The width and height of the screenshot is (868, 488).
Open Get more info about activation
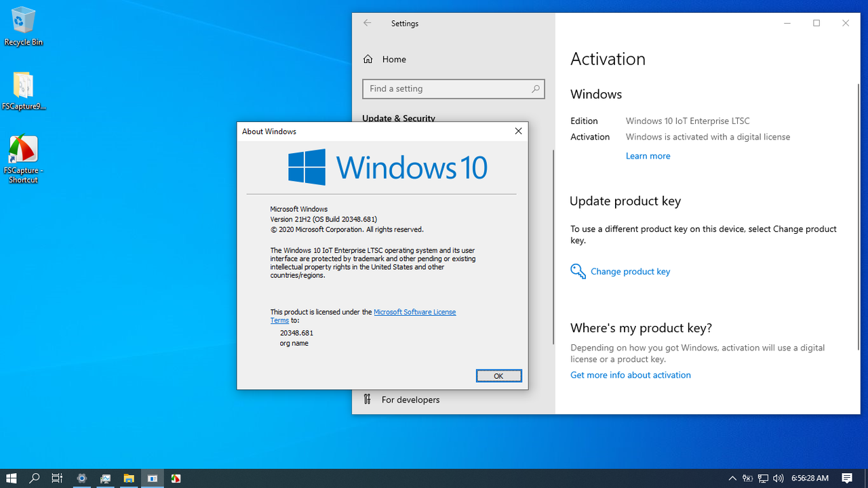click(630, 375)
